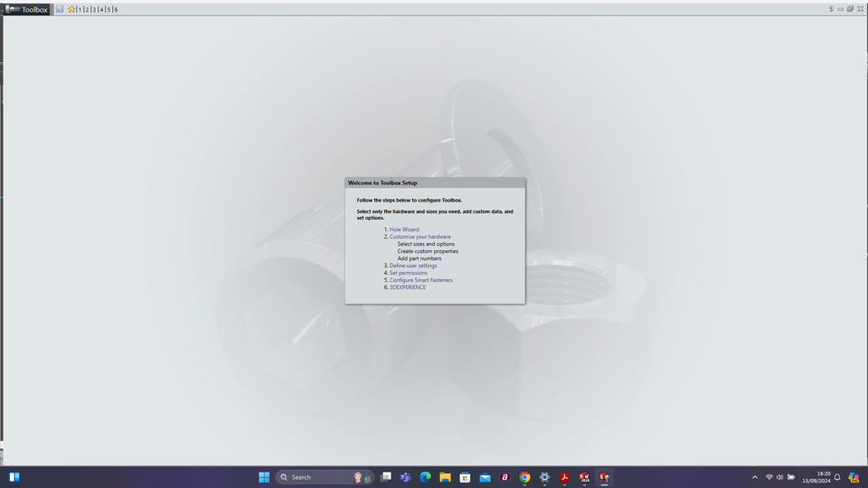The height and width of the screenshot is (488, 868).
Task: Open Windows Start menu
Action: 264,477
